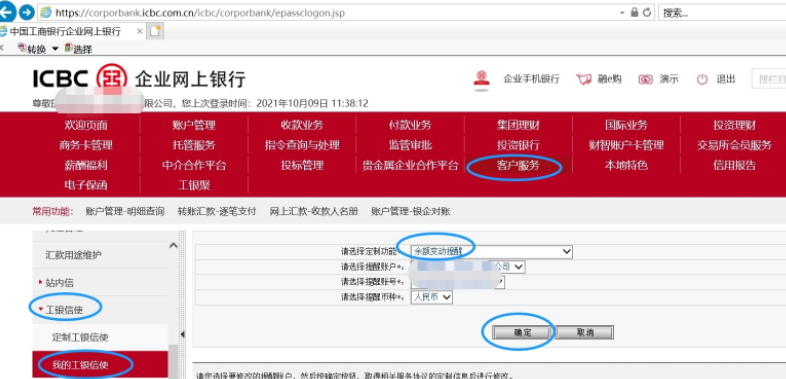
Task: Open the 客户服务 menu
Action: [x=518, y=165]
